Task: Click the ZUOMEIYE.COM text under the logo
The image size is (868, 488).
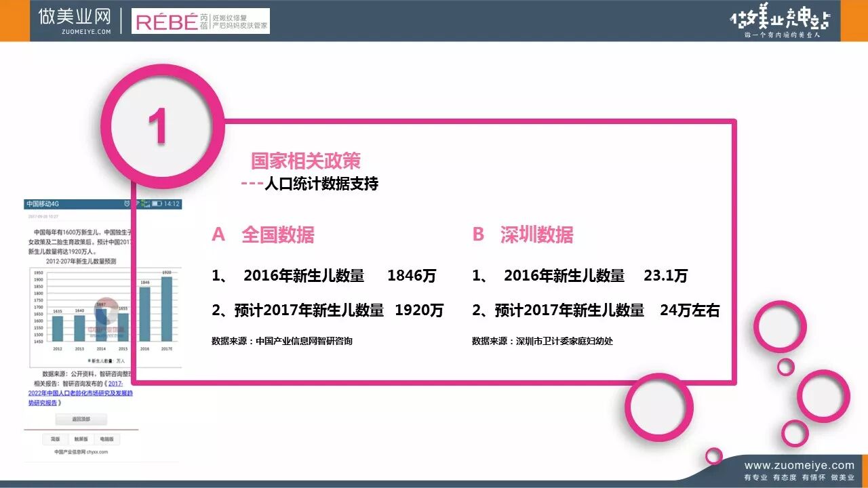Action: 85,31
